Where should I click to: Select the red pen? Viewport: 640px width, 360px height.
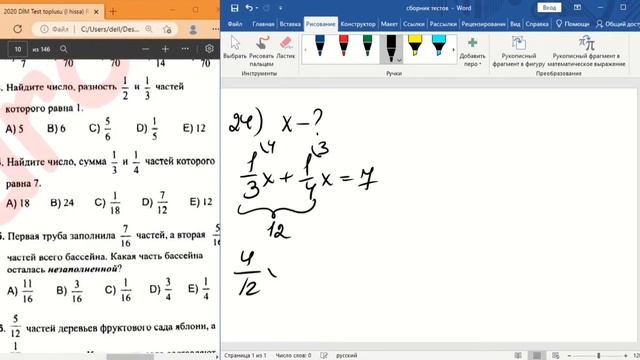(344, 46)
